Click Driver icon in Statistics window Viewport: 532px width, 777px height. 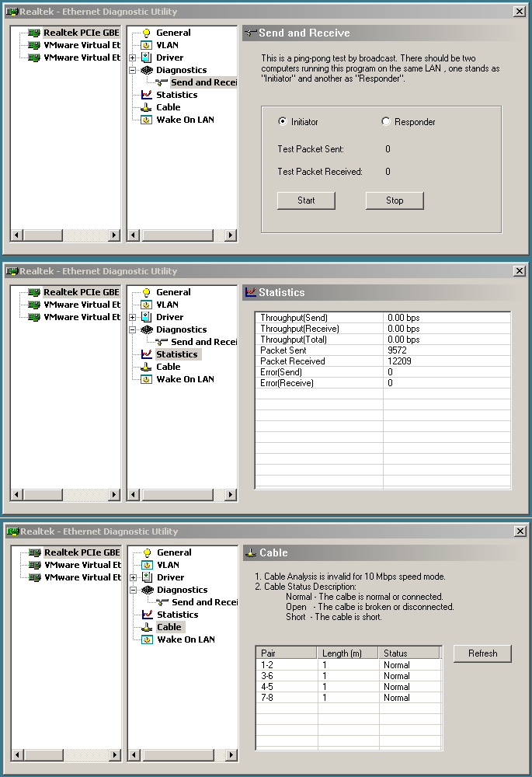click(x=147, y=317)
